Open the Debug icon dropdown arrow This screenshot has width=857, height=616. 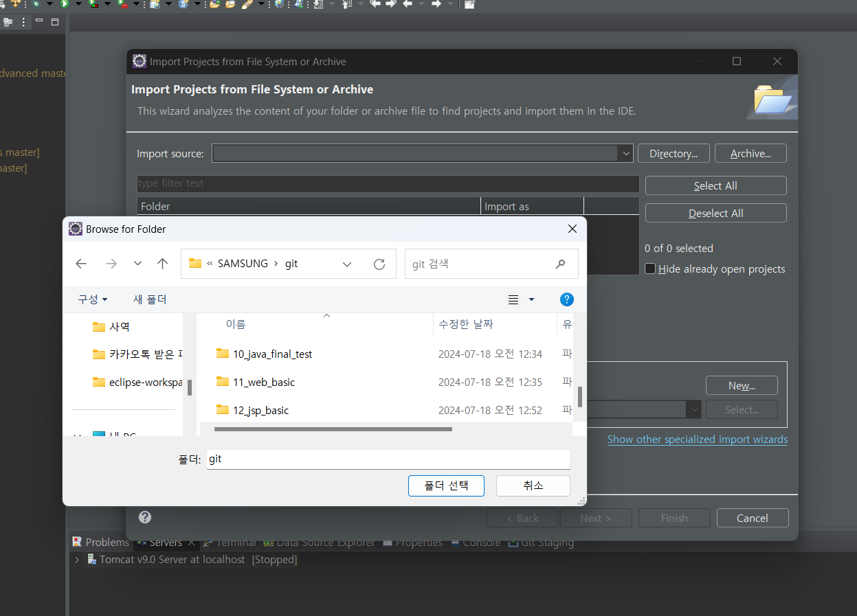(49, 4)
